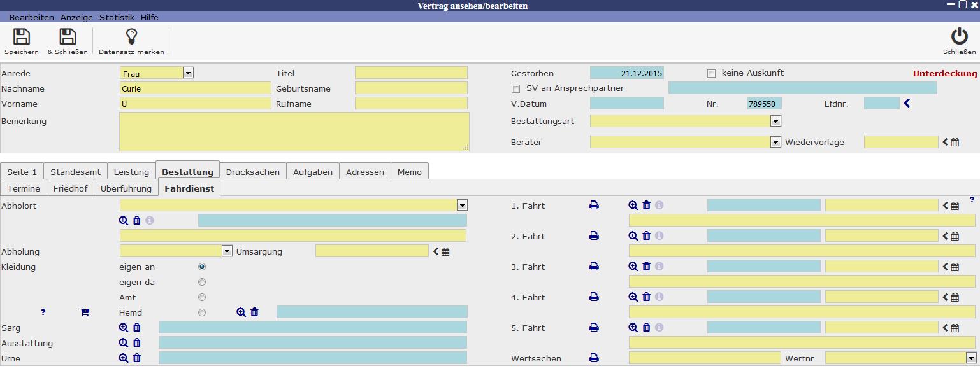The image size is (980, 371).
Task: Expand the Bestattungsart dropdown list
Action: (x=775, y=121)
